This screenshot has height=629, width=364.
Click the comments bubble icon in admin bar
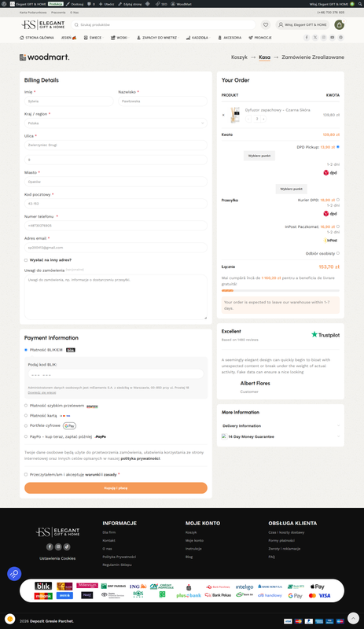pyautogui.click(x=89, y=4)
